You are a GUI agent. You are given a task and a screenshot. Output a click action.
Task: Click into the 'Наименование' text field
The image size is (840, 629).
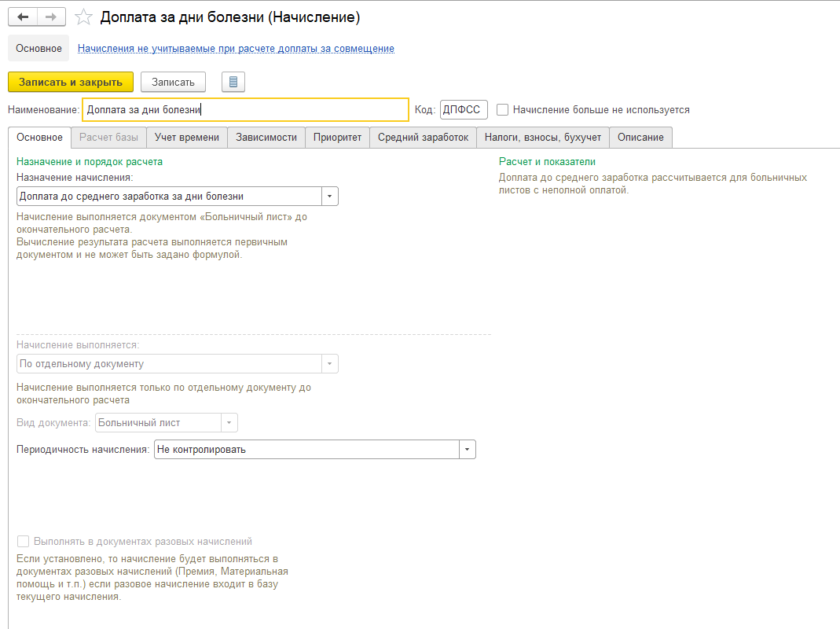245,110
